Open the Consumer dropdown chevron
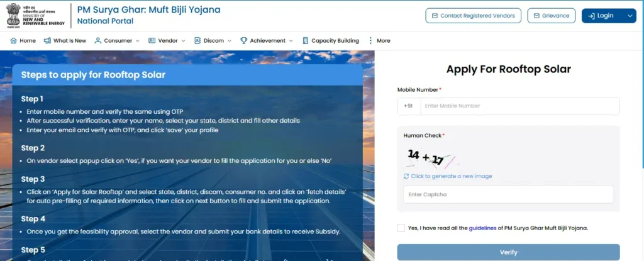The image size is (644, 261). pos(138,41)
